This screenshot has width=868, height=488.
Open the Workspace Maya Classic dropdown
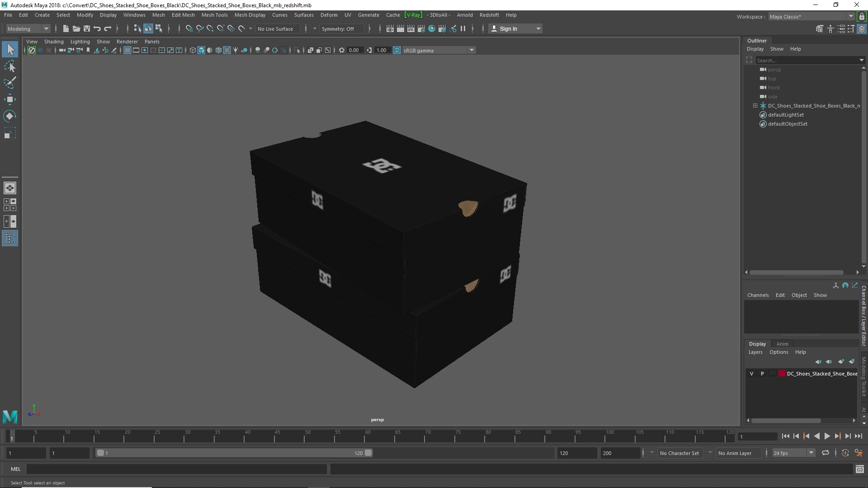click(850, 16)
